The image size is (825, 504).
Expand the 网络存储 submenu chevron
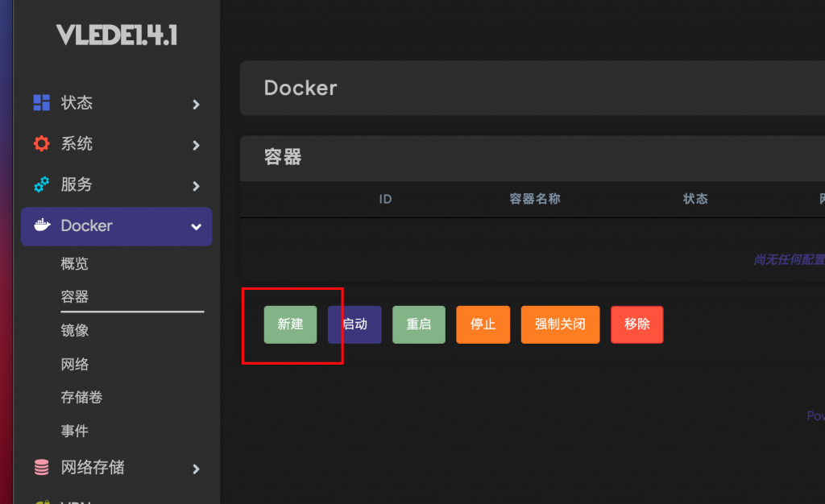[196, 469]
